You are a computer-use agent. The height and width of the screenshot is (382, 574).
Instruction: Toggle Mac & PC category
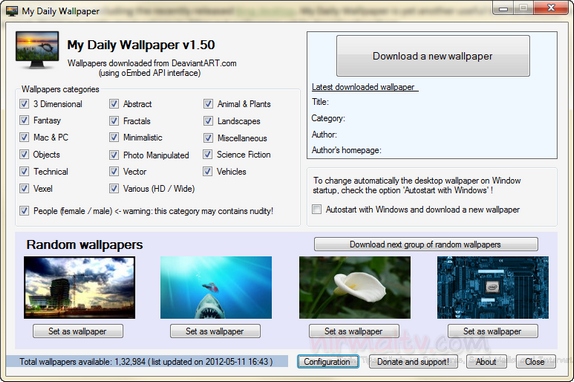[x=24, y=137]
